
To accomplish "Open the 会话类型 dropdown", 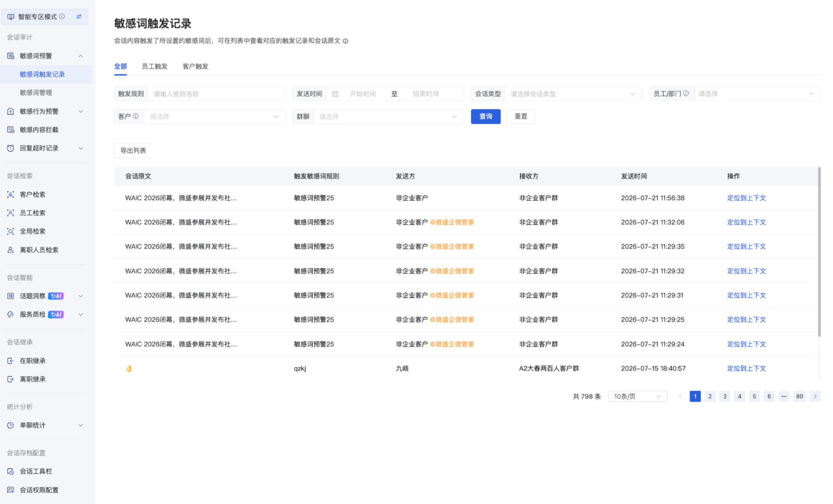I will tap(573, 94).
